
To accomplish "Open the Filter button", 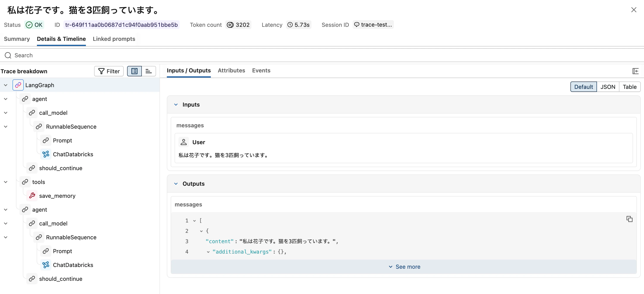I will click(109, 71).
